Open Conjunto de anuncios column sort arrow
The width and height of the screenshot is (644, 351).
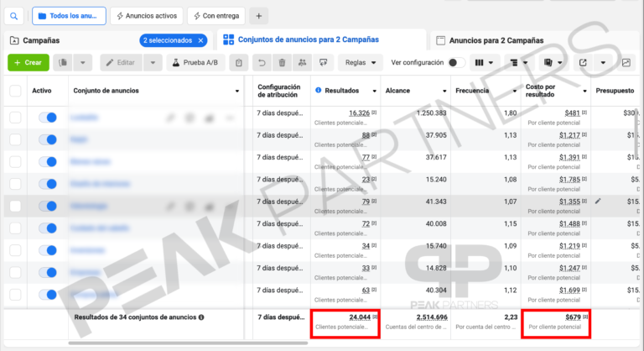point(237,91)
